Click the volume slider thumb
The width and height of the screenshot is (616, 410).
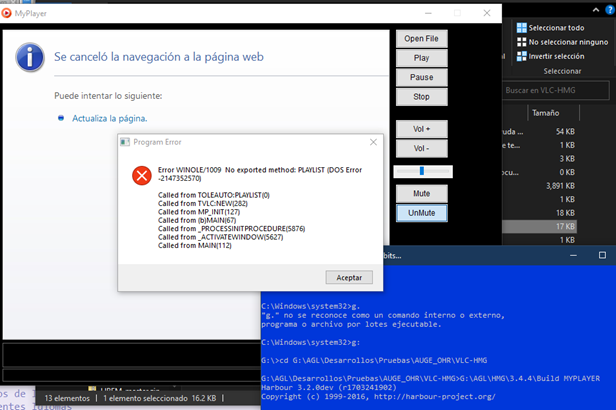(422, 171)
